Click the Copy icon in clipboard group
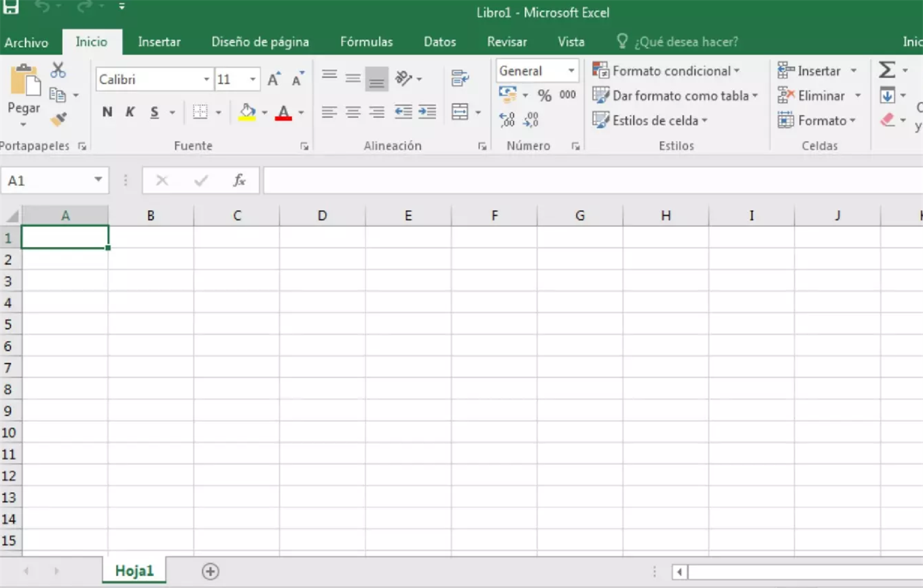Screen dimensions: 923x588 point(58,95)
